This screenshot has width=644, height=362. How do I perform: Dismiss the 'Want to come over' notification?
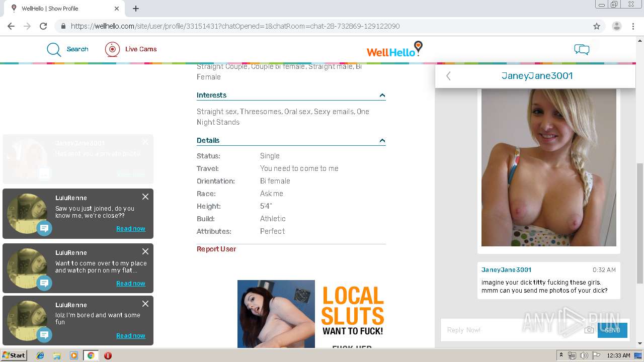tap(145, 251)
